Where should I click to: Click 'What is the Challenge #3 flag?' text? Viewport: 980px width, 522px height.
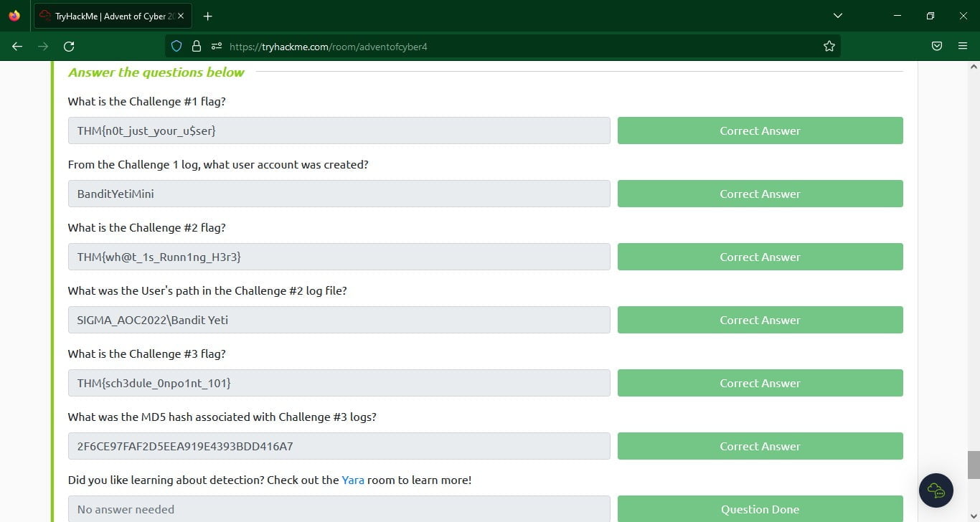click(147, 353)
